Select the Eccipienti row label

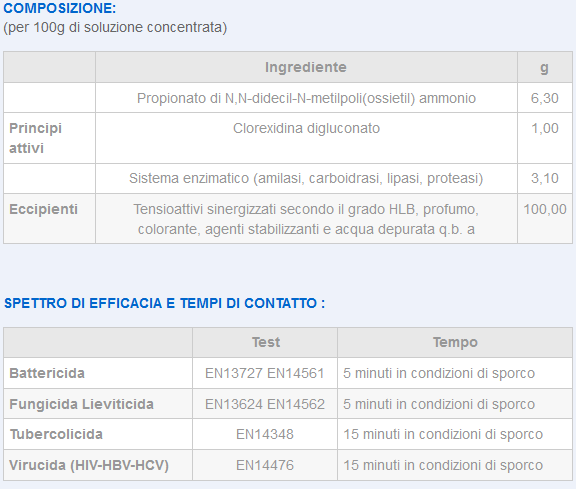pos(49,219)
